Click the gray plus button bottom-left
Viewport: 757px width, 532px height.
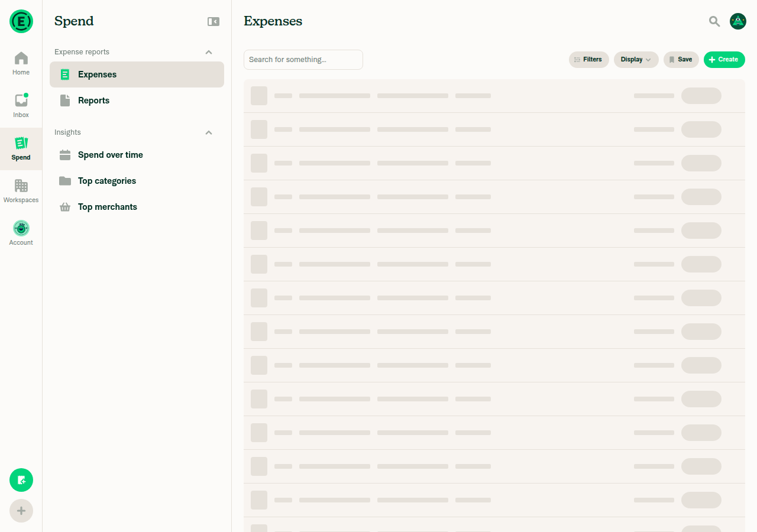[x=21, y=511]
